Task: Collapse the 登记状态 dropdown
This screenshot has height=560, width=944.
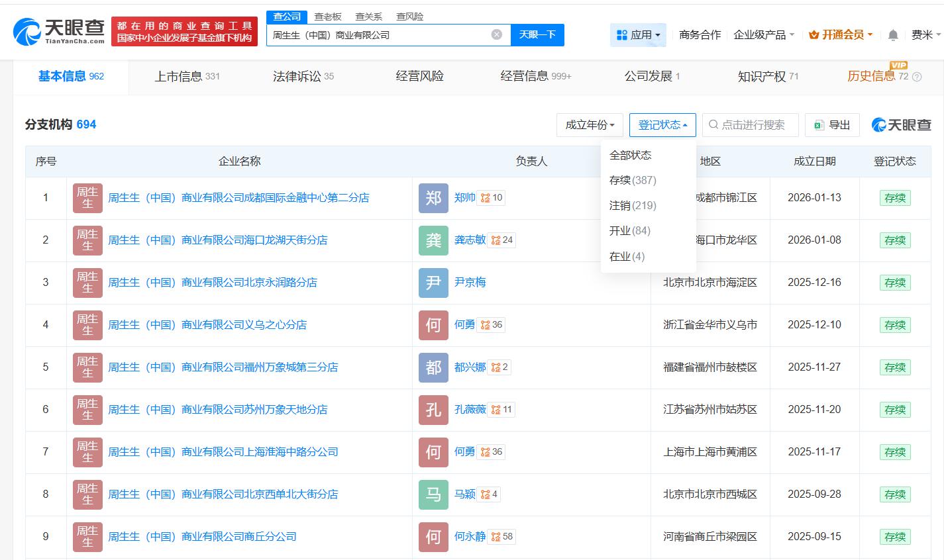Action: pos(662,124)
